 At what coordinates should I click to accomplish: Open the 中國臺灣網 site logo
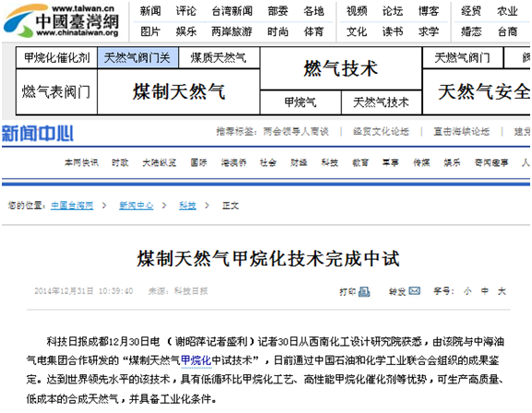(62, 21)
